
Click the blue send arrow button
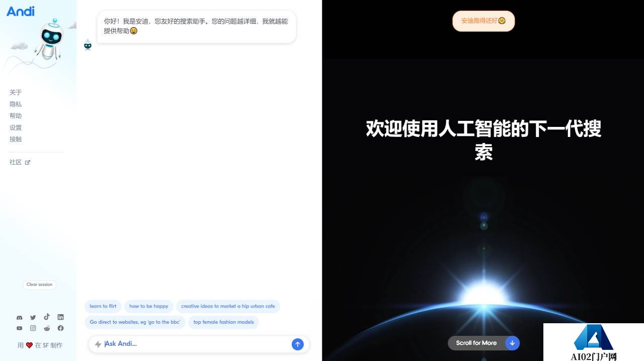pos(298,344)
